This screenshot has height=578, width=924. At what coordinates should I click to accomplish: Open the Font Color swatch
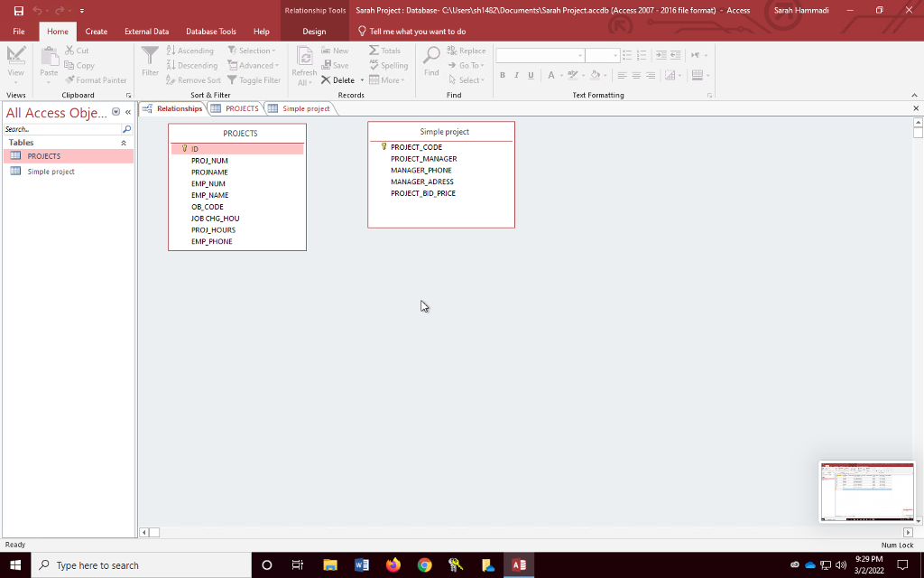click(551, 75)
